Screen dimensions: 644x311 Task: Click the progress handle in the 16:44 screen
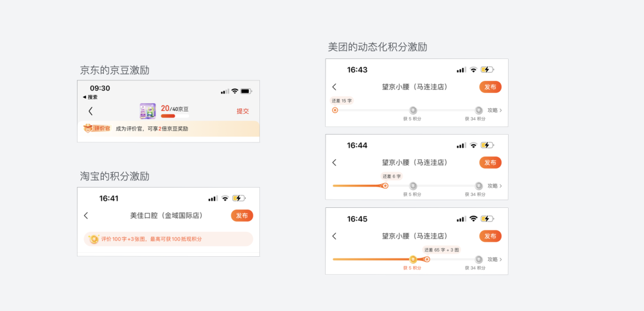[385, 186]
